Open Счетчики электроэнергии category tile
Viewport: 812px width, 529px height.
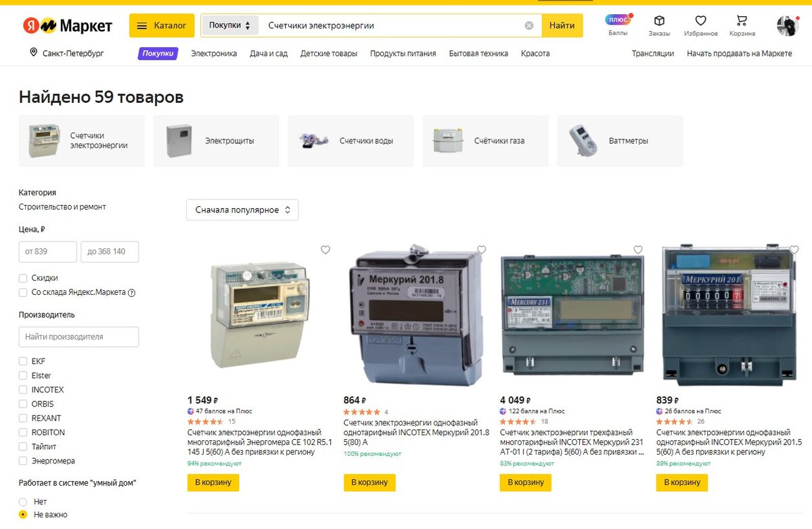82,141
